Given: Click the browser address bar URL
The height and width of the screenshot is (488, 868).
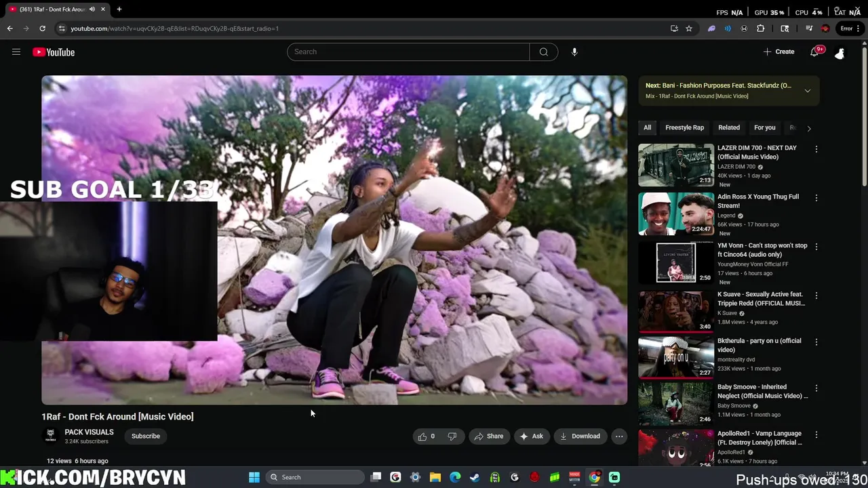Looking at the screenshot, I should tap(175, 28).
